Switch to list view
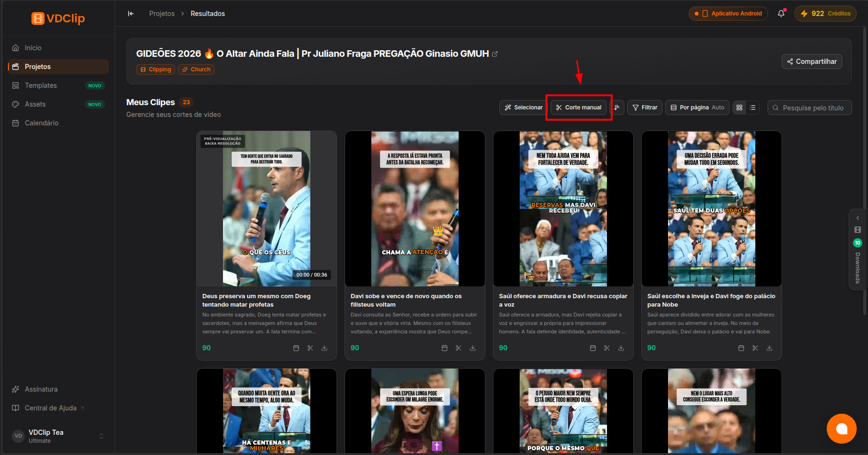Viewport: 868px width, 455px height. point(753,108)
